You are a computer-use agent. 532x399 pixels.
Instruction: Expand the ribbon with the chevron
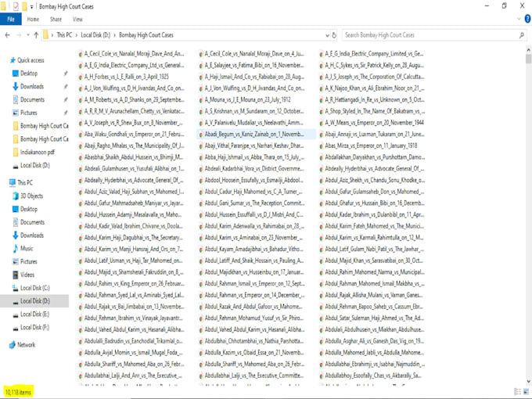(519, 19)
